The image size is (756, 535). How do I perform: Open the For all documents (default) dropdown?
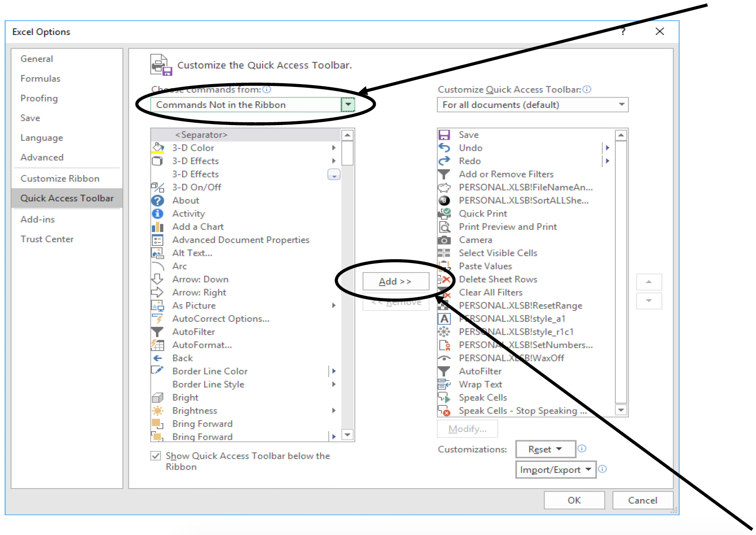(x=621, y=105)
